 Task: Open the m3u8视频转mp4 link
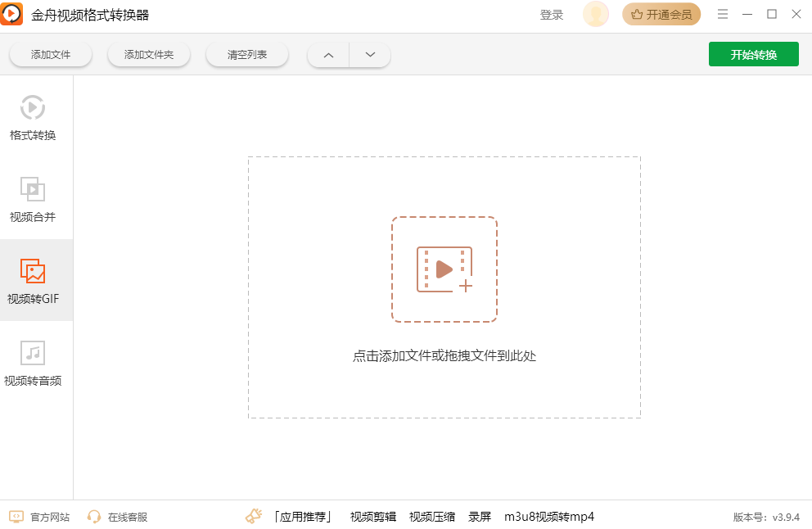(549, 517)
